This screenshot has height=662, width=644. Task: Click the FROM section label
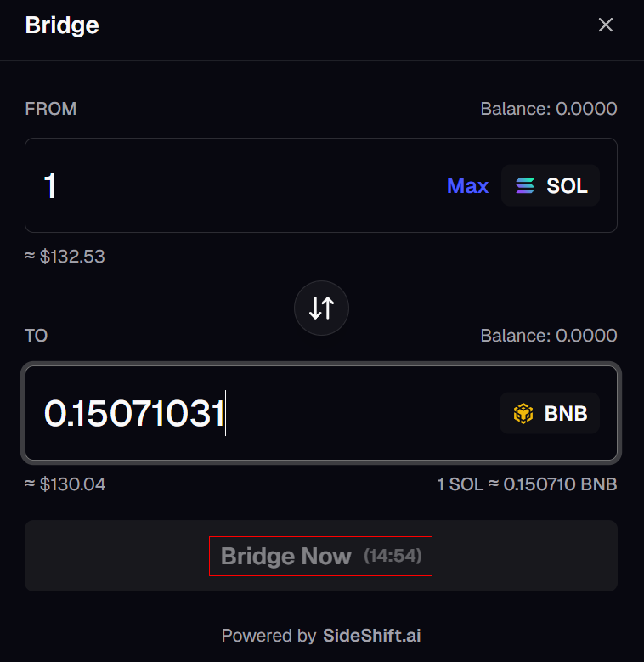[51, 109]
